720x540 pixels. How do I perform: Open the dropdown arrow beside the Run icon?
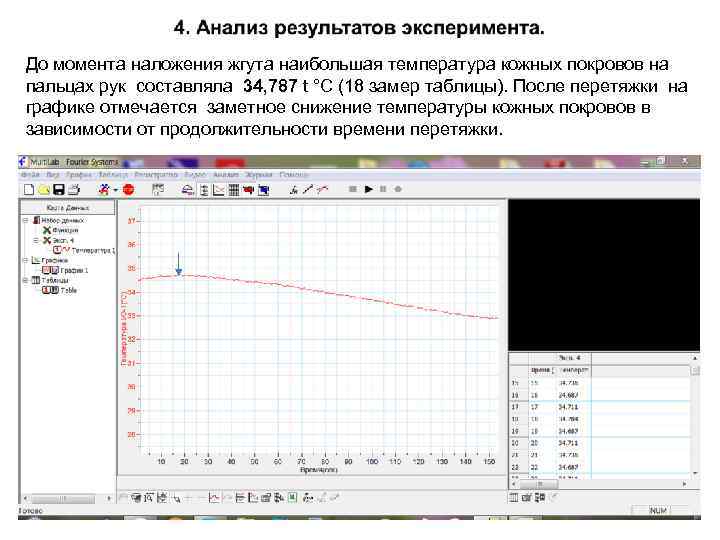point(115,190)
